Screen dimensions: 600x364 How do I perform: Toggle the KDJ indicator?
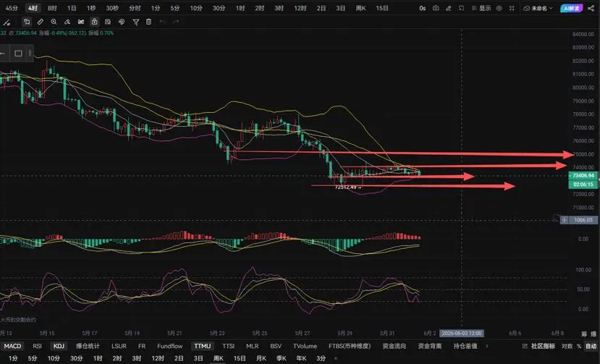coord(59,346)
